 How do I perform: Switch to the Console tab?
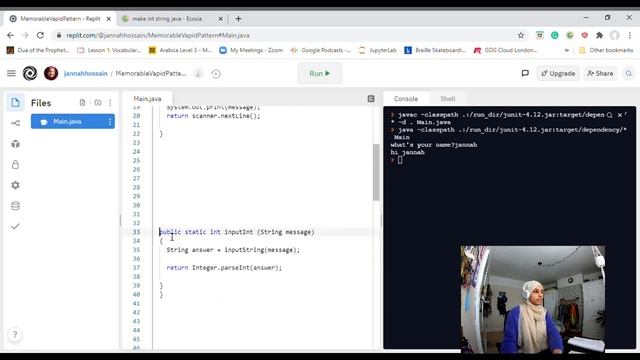(x=406, y=99)
